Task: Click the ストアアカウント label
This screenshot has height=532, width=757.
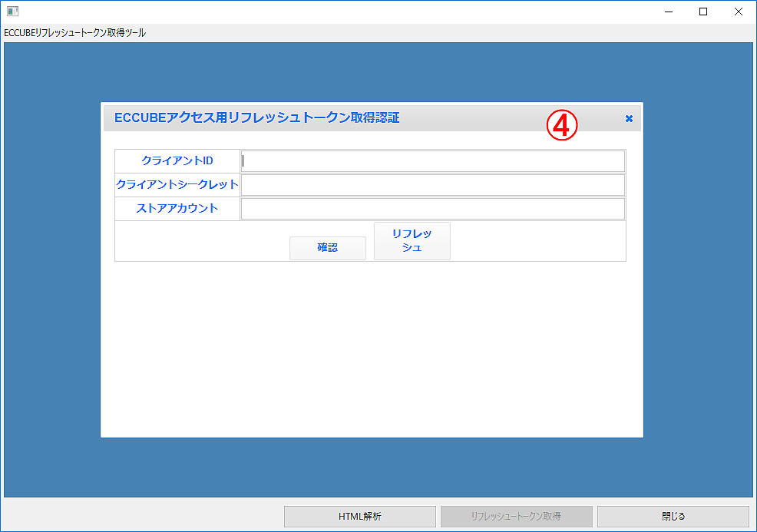Action: [x=177, y=208]
